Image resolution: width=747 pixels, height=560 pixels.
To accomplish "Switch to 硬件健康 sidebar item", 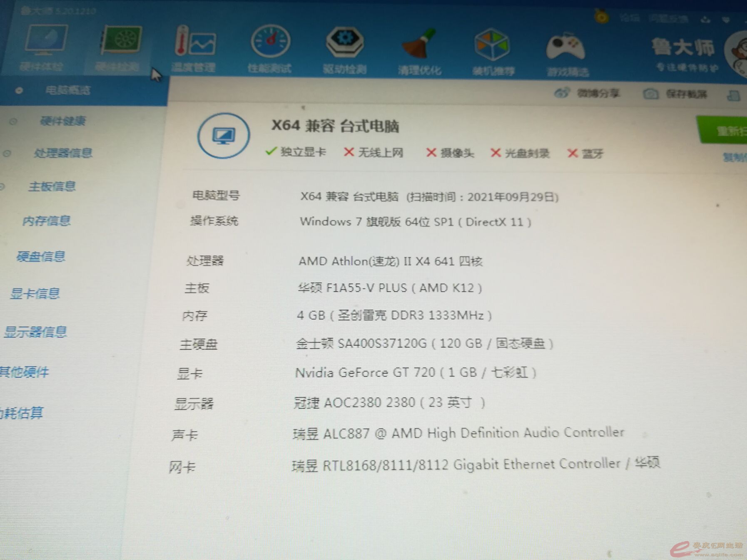I will click(x=62, y=121).
